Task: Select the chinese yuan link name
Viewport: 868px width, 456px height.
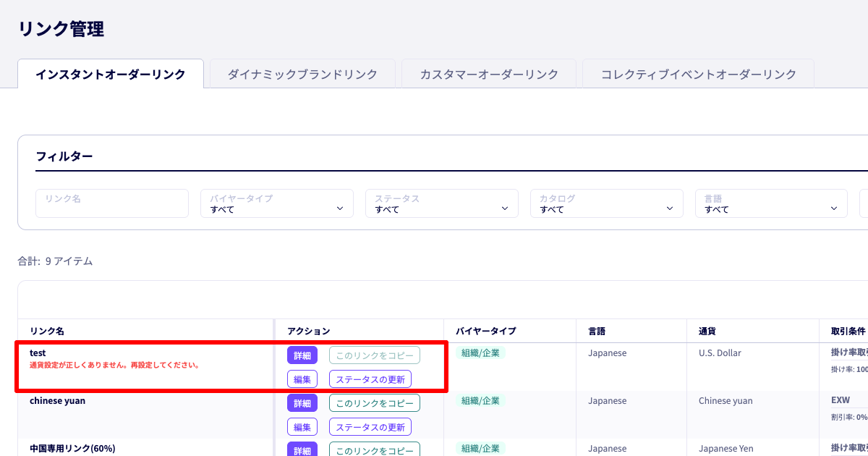Action: tap(57, 401)
